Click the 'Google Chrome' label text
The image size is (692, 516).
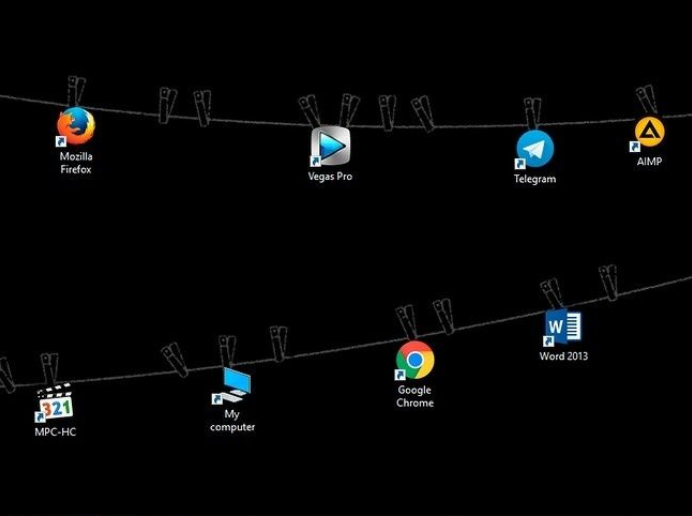(415, 396)
